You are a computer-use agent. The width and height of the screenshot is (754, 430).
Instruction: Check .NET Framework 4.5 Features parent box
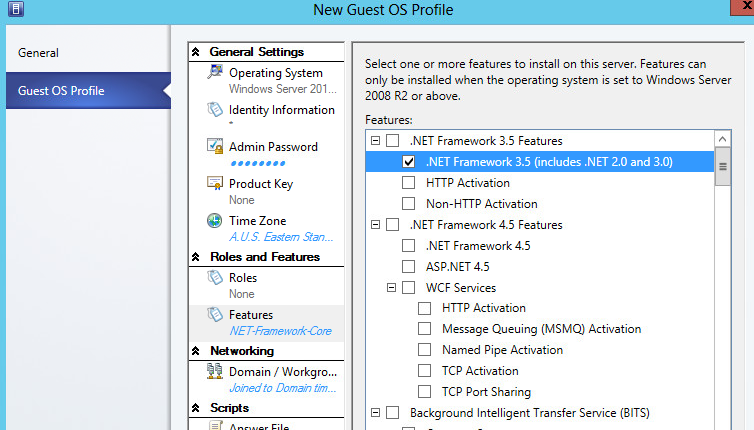coord(392,225)
